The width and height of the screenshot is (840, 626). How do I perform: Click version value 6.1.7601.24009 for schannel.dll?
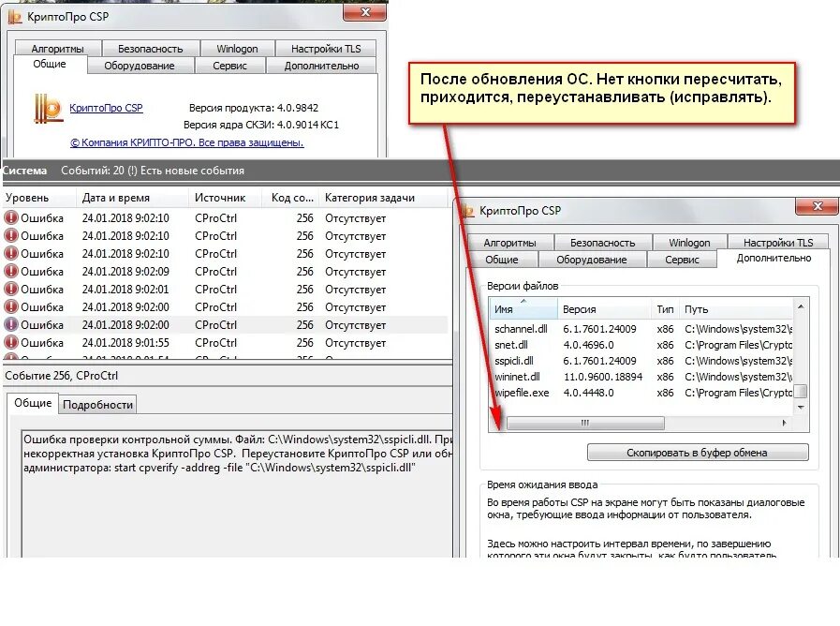pos(599,329)
